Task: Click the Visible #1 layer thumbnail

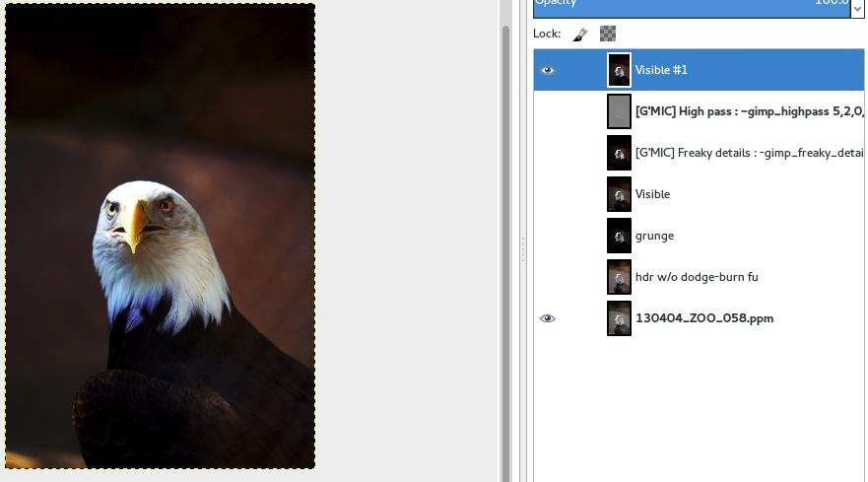Action: tap(619, 70)
